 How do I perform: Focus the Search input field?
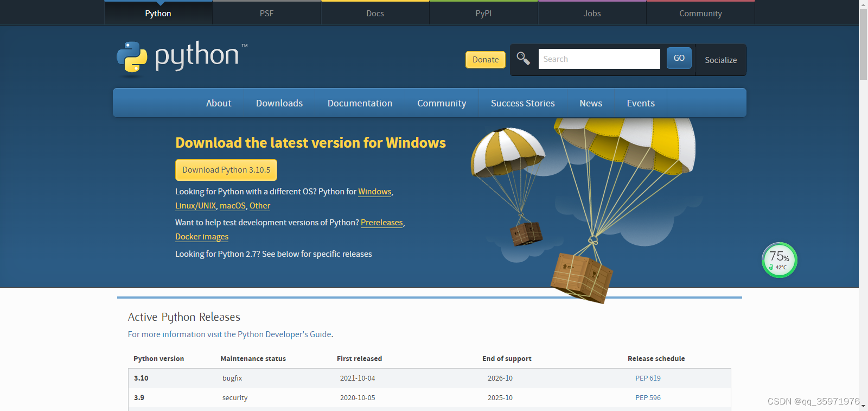tap(599, 59)
